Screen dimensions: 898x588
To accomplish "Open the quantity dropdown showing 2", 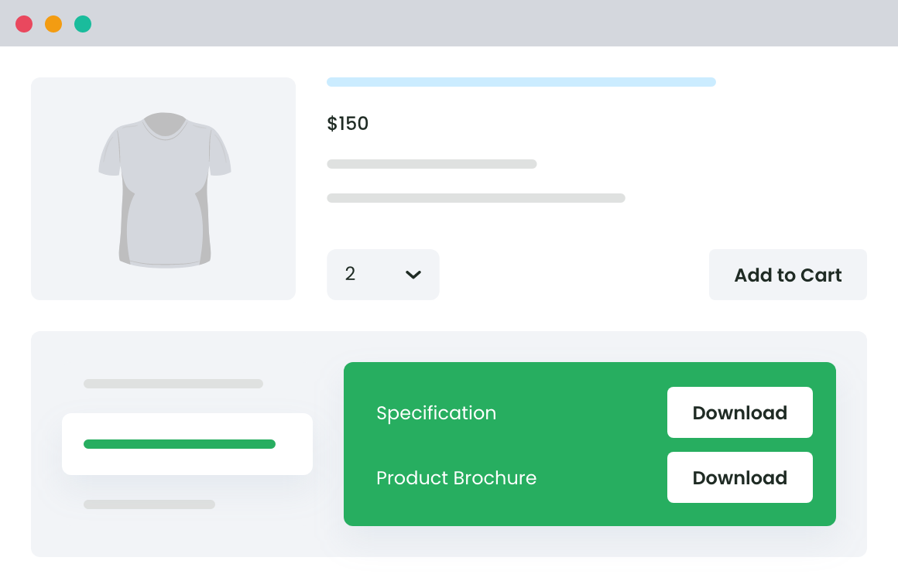I will (x=382, y=275).
